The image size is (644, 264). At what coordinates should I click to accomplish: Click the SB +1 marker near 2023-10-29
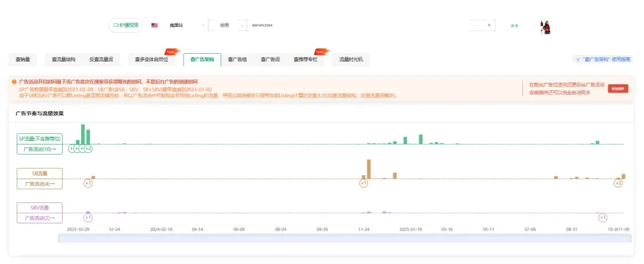pos(88,183)
